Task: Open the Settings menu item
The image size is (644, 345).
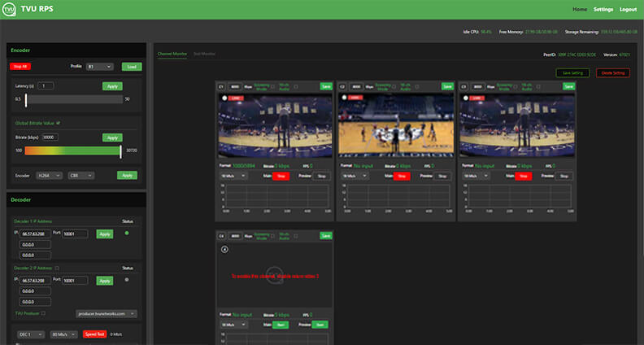Action: 603,10
